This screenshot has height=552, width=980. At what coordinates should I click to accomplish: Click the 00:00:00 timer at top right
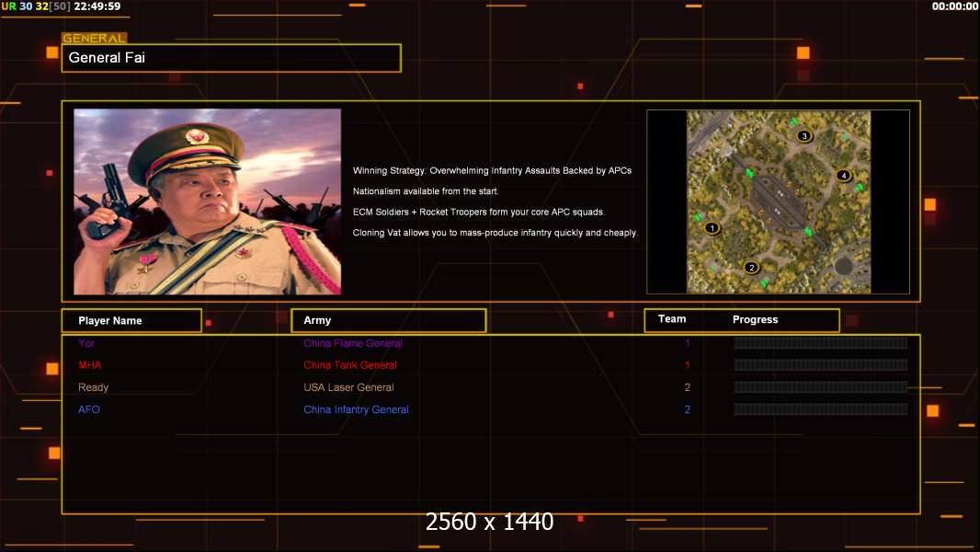click(x=954, y=6)
